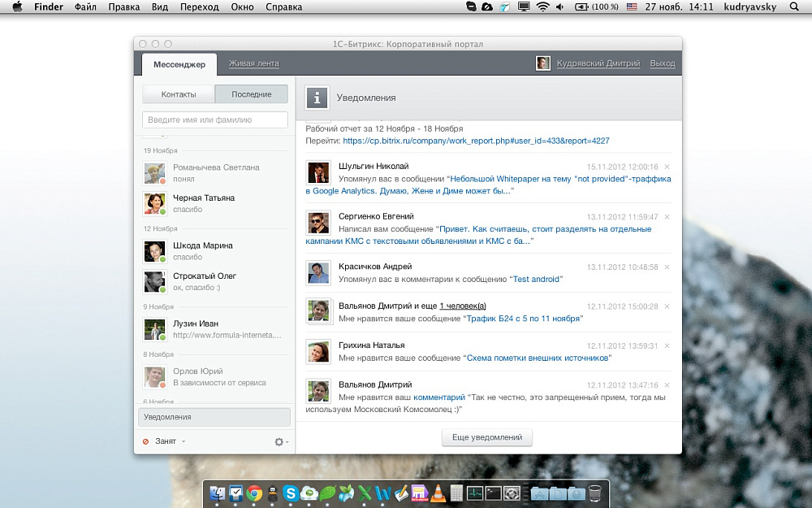Open the Trash in the Dock

(595, 493)
